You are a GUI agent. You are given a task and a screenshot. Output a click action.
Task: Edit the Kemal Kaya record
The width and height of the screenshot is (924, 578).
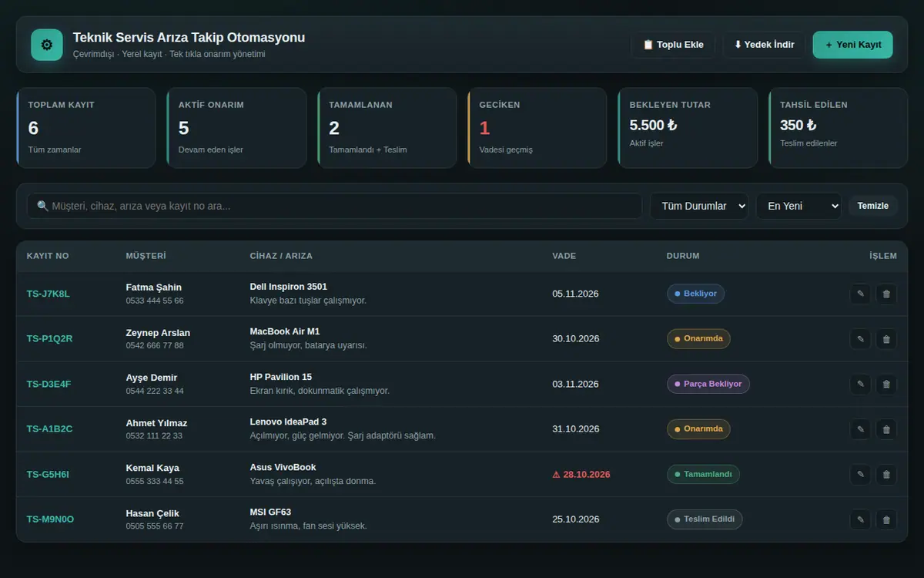(860, 475)
